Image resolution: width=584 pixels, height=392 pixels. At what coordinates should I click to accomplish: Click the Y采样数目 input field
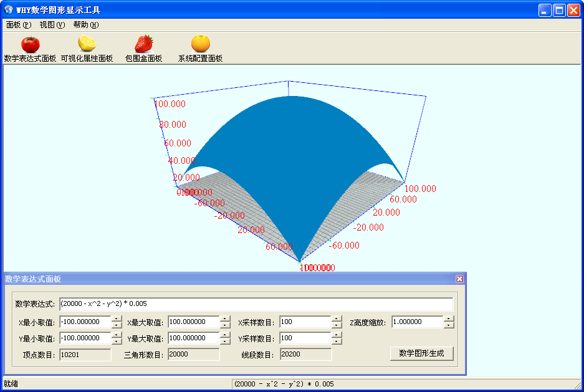coord(305,338)
